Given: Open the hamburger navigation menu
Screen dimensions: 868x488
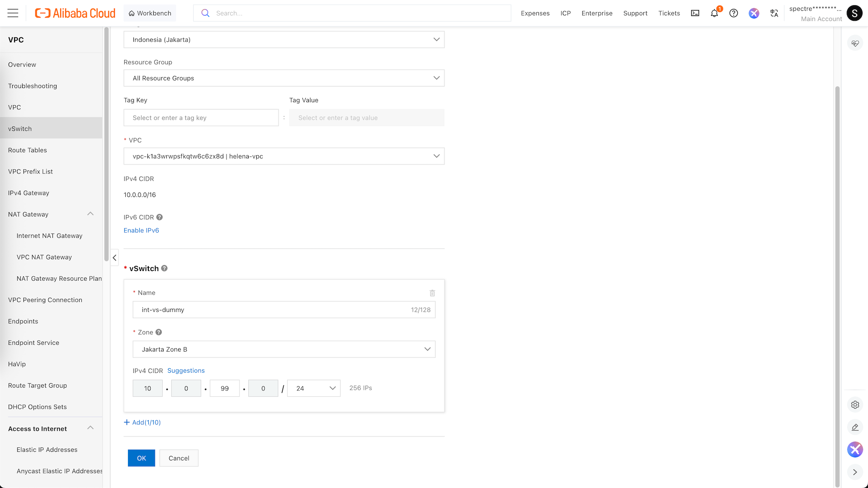Looking at the screenshot, I should tap(13, 13).
